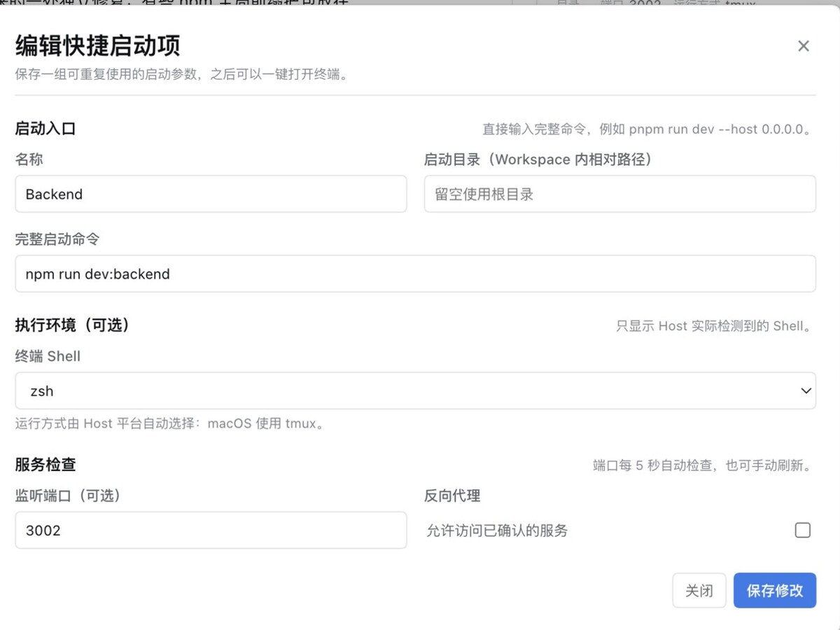This screenshot has height=630, width=840.
Task: Click the 完整启动命令 label
Action: (x=57, y=239)
